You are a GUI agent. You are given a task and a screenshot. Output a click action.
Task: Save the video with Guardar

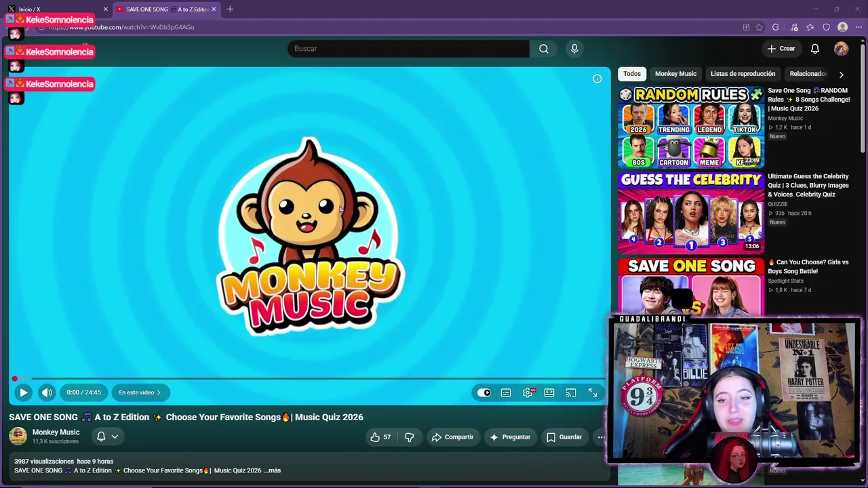click(564, 437)
